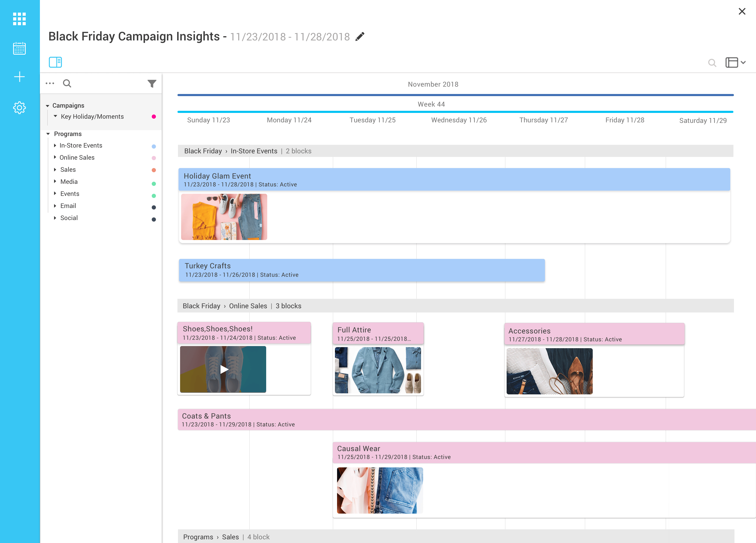Open the Turkey Crafts block
This screenshot has height=543, width=756.
tap(362, 270)
